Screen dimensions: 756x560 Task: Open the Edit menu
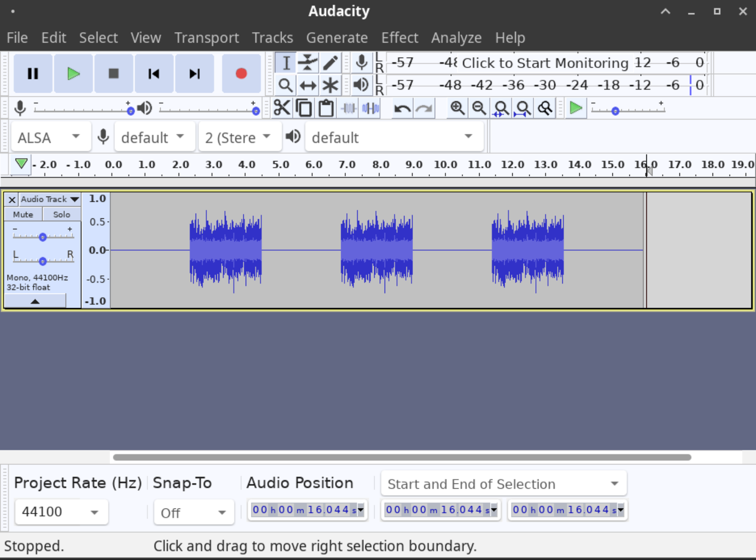coord(53,38)
